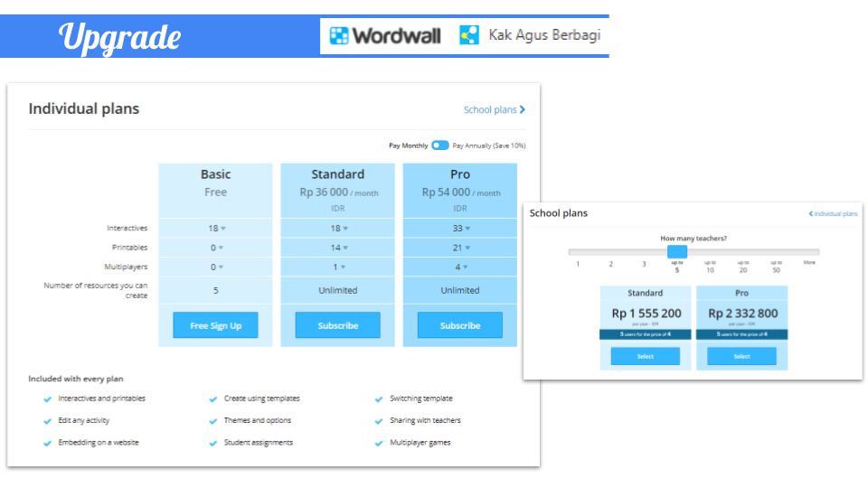
Task: Click checkmark beside Create using templates
Action: 213,399
